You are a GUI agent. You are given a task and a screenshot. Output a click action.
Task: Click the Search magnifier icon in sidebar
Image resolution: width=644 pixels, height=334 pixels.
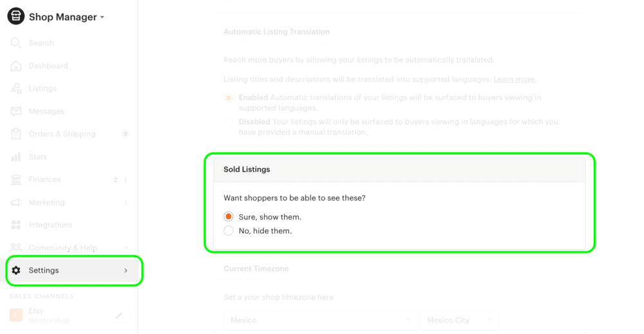(x=15, y=43)
